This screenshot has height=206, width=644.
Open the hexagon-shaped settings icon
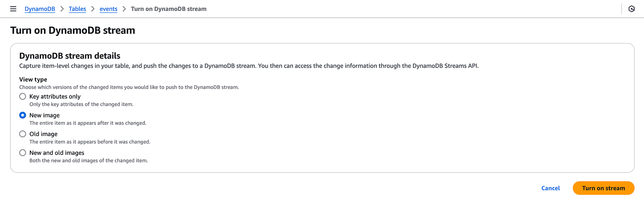[x=632, y=9]
